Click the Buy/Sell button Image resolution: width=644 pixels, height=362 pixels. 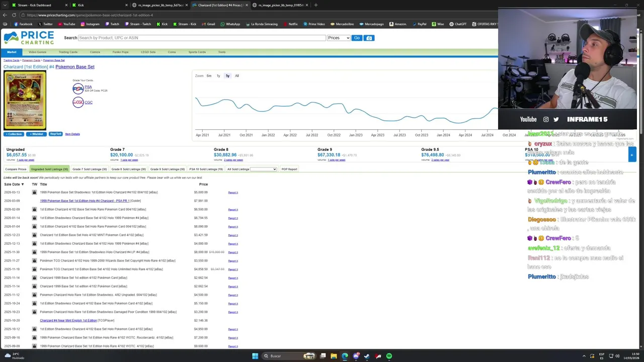(x=55, y=134)
